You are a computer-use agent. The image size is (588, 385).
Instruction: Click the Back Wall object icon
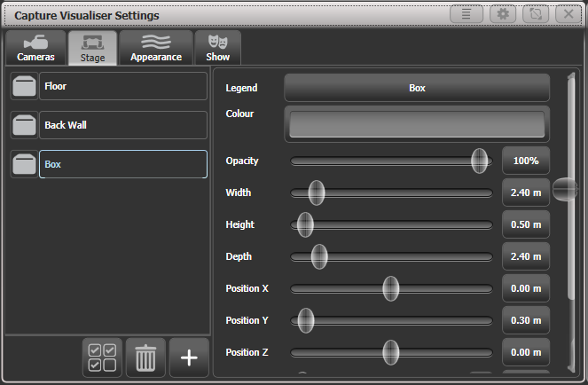click(24, 125)
